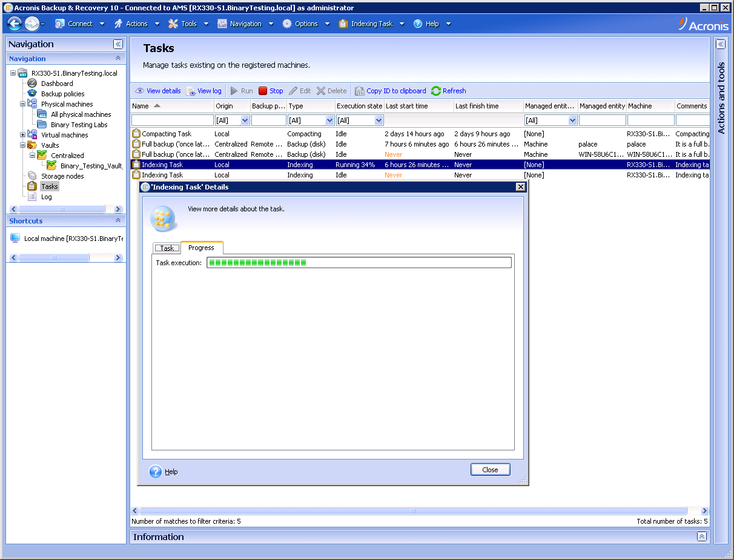Screen dimensions: 734x560
Task: Click the Tools wrench icon
Action: [173, 24]
